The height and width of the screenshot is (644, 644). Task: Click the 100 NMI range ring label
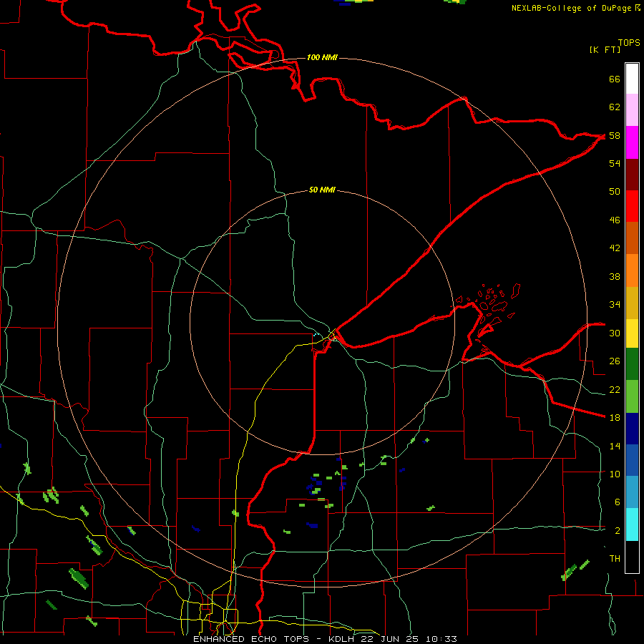[x=322, y=57]
